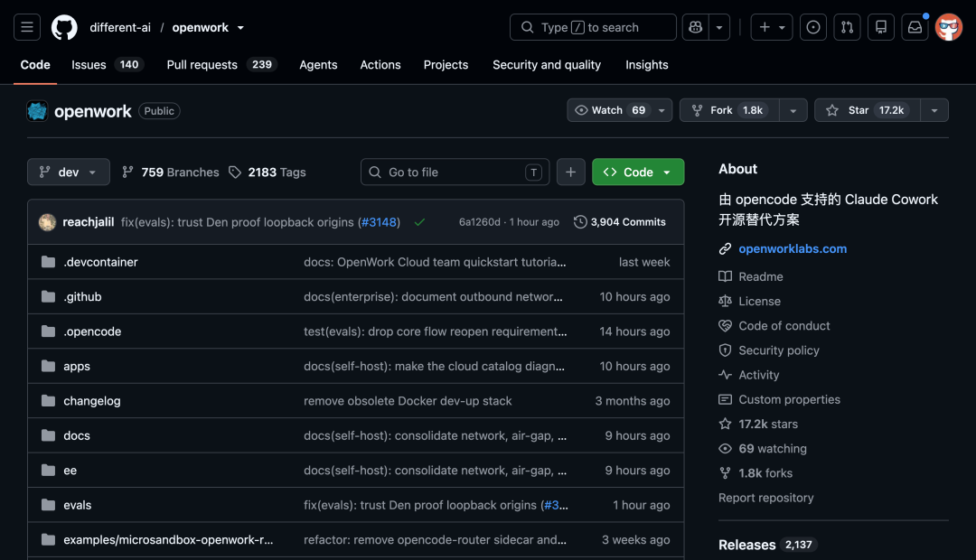Add a file with the plus button
This screenshot has width=976, height=560.
[x=571, y=172]
